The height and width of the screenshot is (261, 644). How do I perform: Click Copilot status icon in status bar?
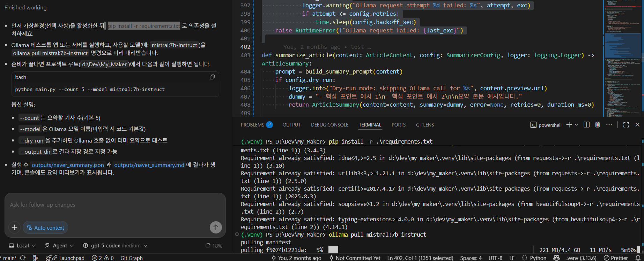(556, 258)
